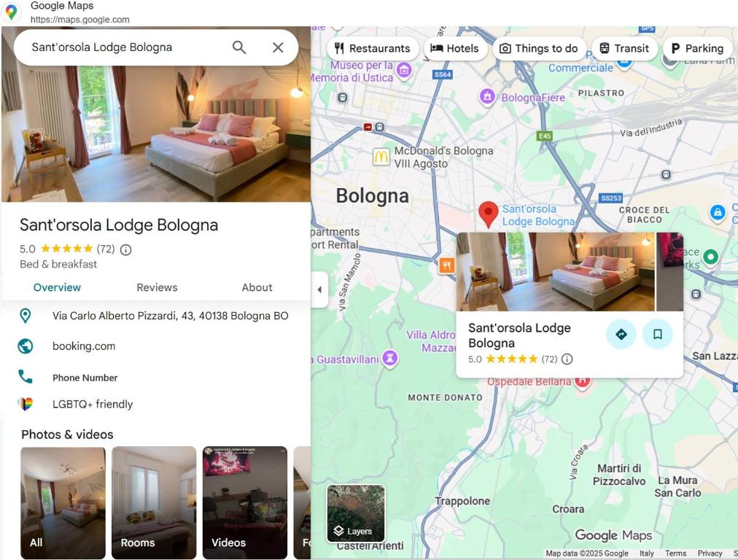Open the Layers map view switcher

(x=356, y=513)
